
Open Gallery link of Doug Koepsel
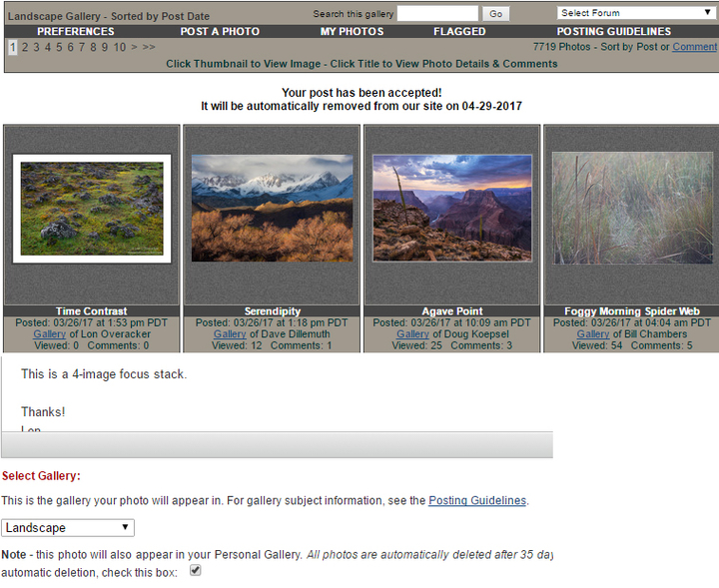[x=412, y=334]
